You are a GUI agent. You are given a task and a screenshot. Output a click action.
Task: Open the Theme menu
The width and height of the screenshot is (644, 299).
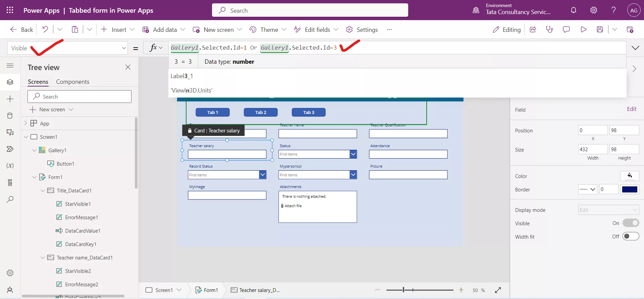pos(268,29)
